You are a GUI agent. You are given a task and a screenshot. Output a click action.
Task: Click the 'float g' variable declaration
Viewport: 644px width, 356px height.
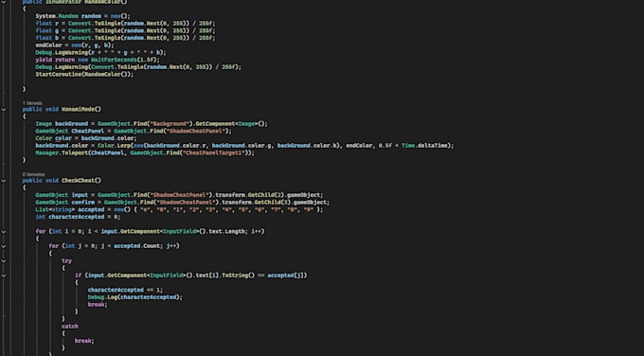125,31
